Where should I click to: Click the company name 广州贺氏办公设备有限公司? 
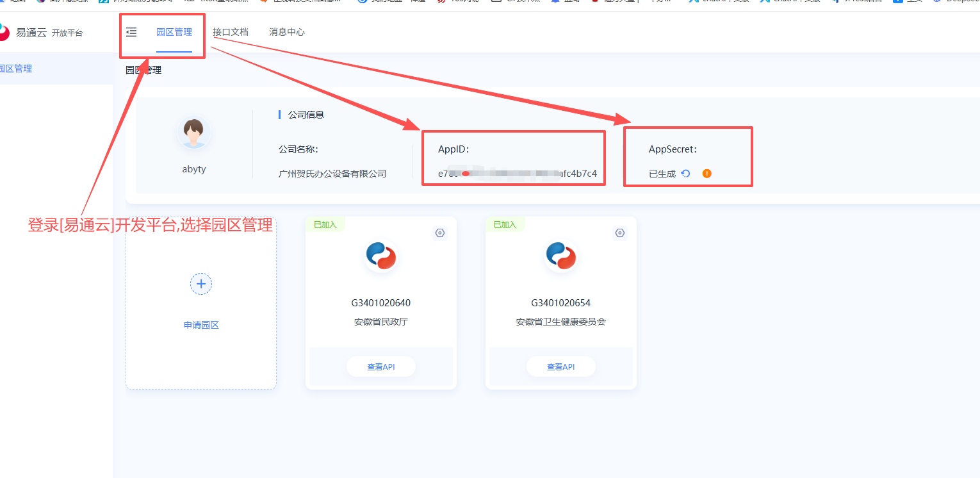coord(332,174)
